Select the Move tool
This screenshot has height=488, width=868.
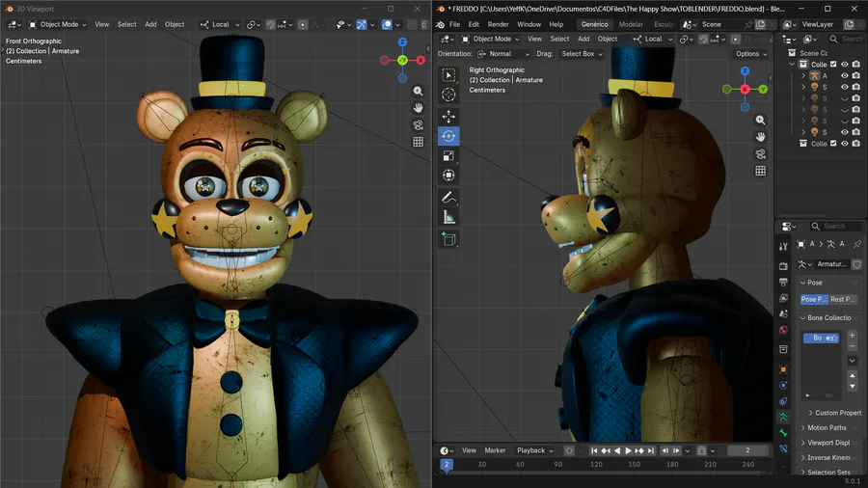point(448,116)
